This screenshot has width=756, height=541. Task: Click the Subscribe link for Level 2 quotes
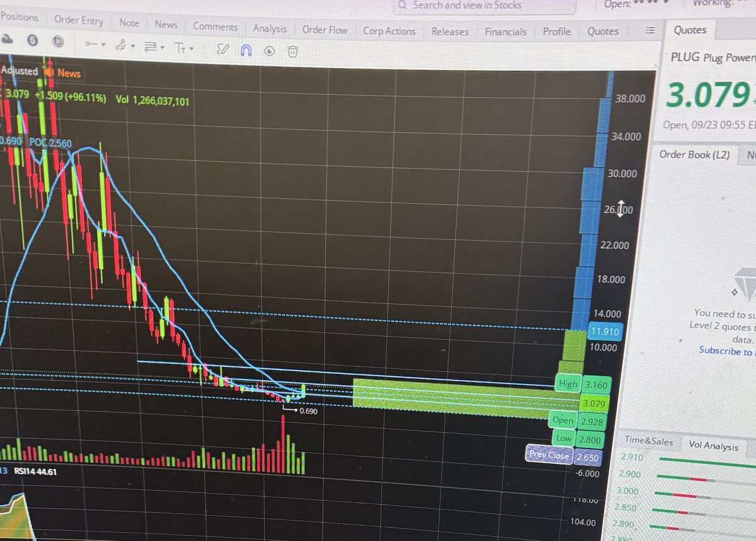[x=721, y=351]
